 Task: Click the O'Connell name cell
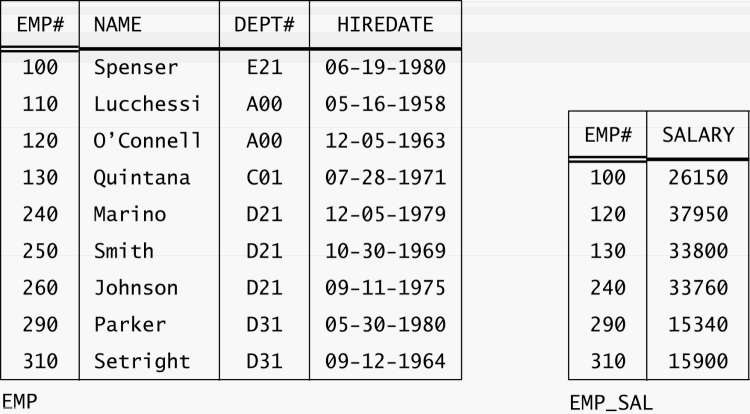pos(147,140)
